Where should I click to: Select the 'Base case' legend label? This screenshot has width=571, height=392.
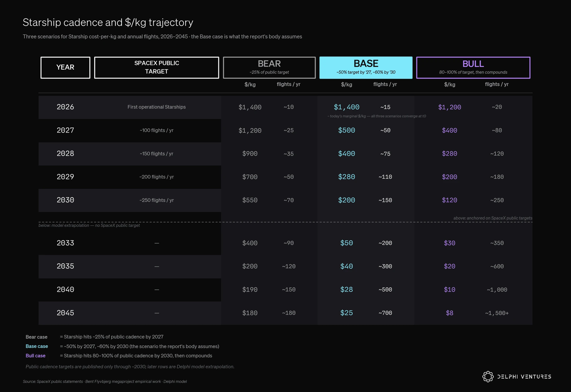37,346
